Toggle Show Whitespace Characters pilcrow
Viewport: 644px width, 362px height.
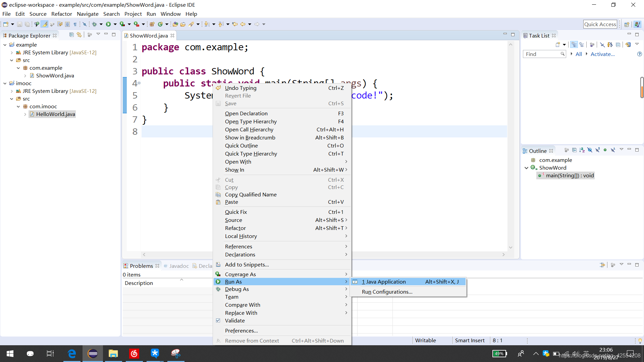(75, 24)
